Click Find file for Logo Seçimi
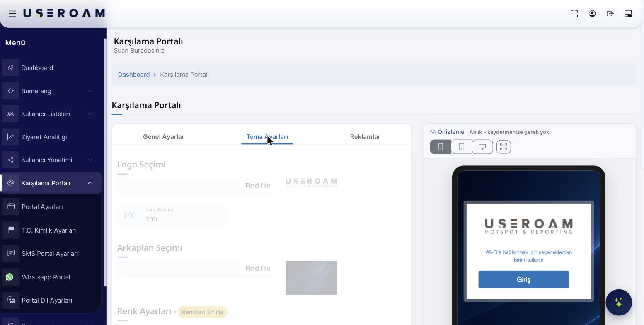Viewport: 644px width, 325px height. (257, 185)
